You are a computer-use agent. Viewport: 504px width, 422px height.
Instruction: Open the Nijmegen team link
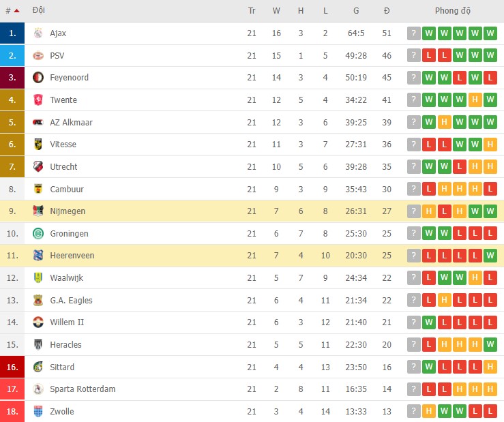click(x=68, y=211)
